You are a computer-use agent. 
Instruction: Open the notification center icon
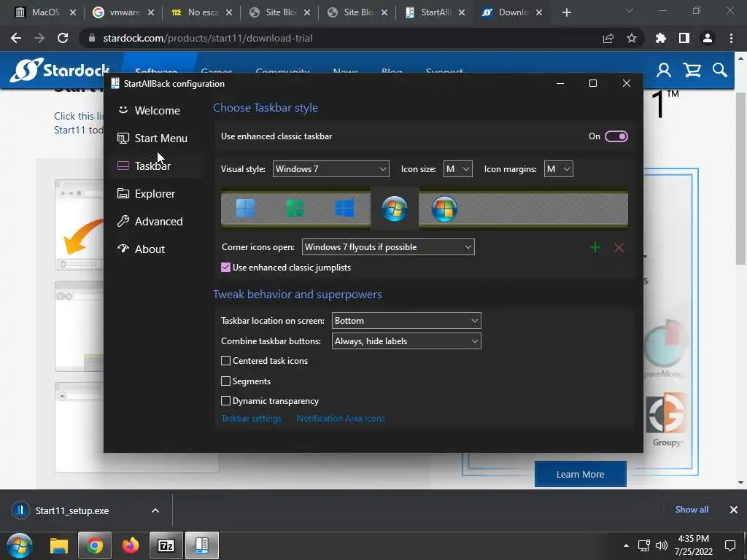click(x=729, y=545)
